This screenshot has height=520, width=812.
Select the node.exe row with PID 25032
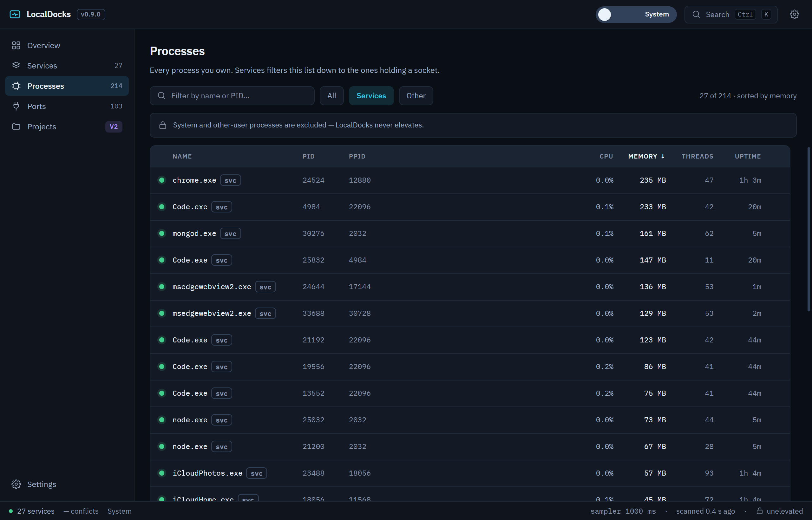click(470, 420)
